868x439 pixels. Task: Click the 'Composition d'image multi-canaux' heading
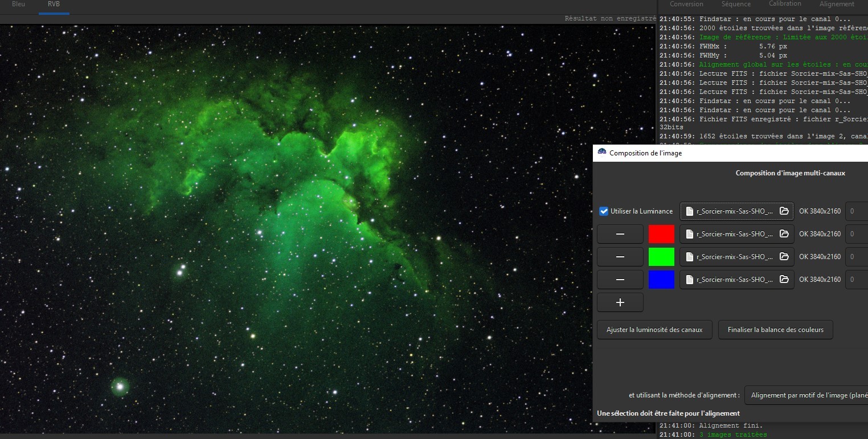(790, 173)
